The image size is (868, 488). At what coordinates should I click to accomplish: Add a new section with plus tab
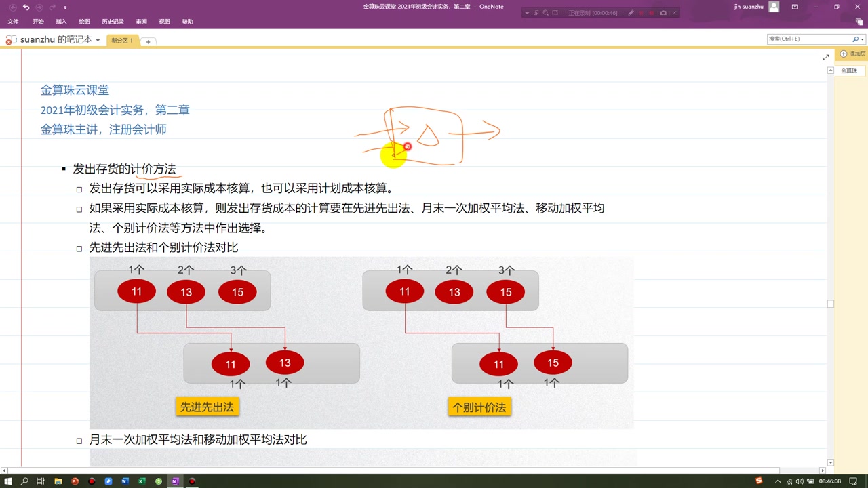tap(148, 41)
